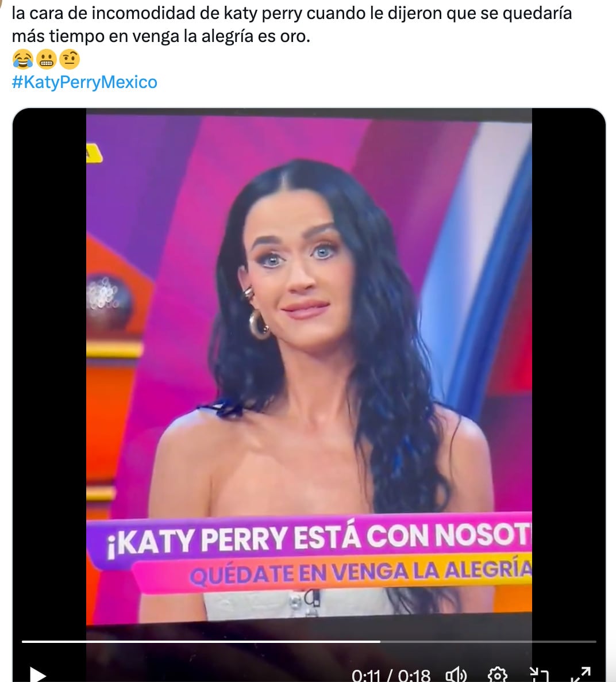Open the #KatyPerryMexico hashtag
This screenshot has width=616, height=682.
click(84, 82)
